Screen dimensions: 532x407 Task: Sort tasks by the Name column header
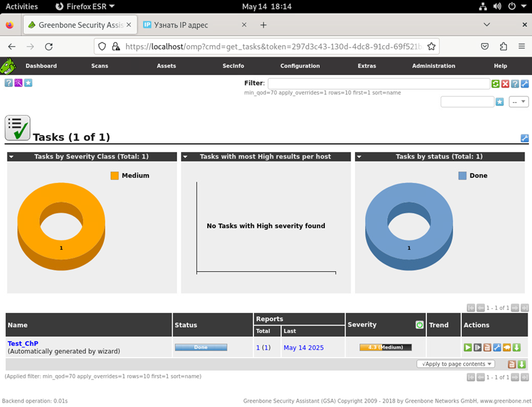[x=18, y=325]
